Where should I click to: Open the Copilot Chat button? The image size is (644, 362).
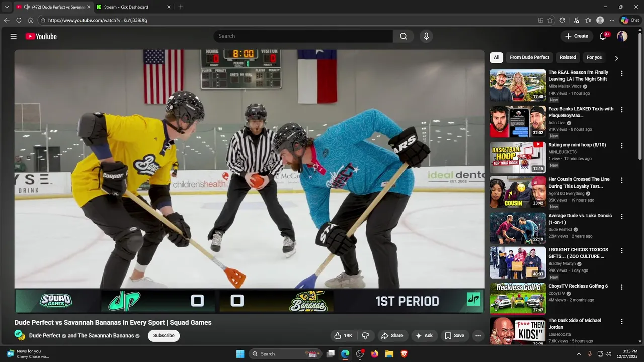(630, 20)
